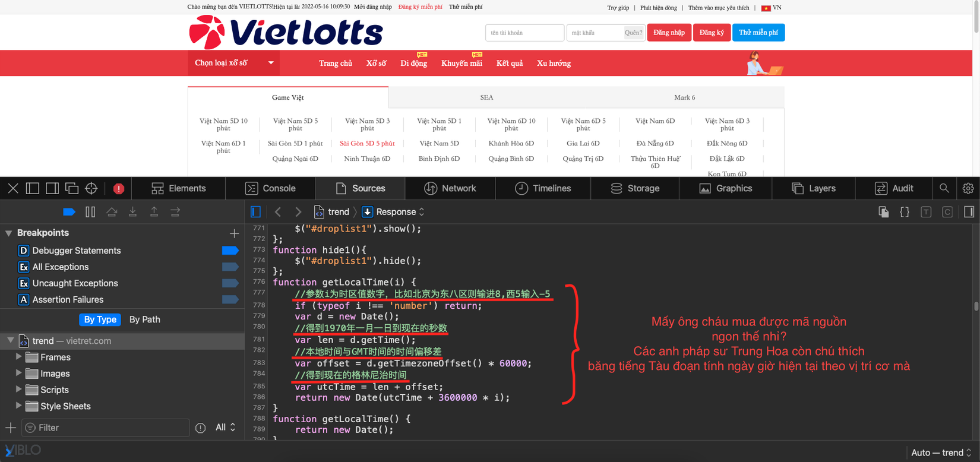
Task: Show breakpoints By Path
Action: 145,319
